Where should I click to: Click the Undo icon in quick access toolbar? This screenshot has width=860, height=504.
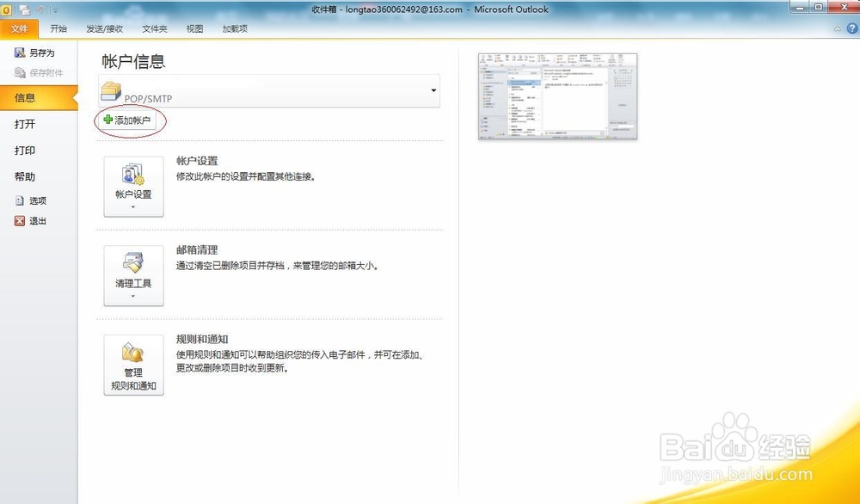40,9
